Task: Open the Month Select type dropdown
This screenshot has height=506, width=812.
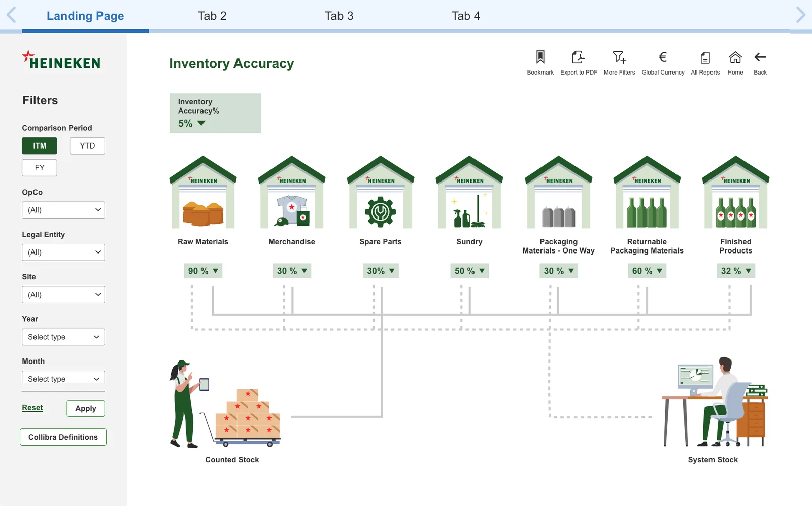Action: pyautogui.click(x=63, y=378)
